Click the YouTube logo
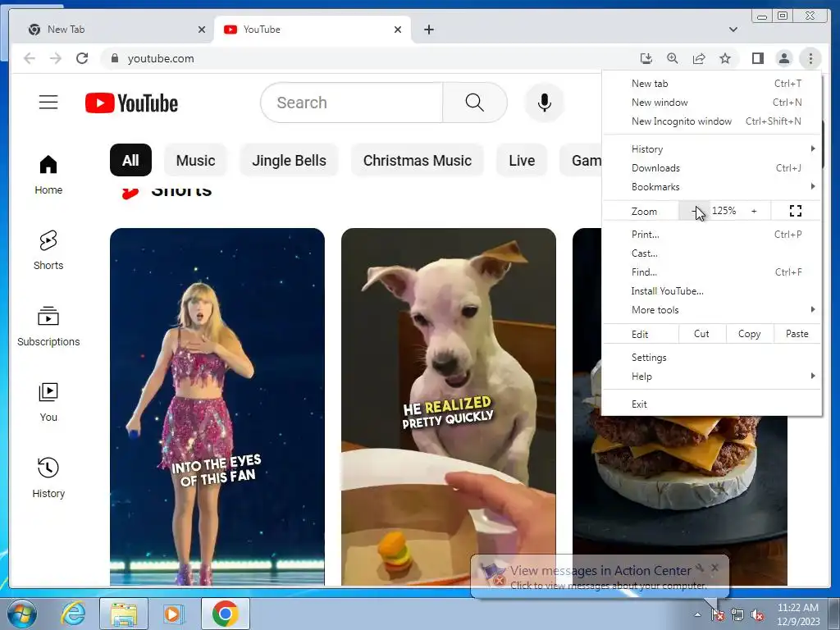The image size is (840, 630). [132, 103]
